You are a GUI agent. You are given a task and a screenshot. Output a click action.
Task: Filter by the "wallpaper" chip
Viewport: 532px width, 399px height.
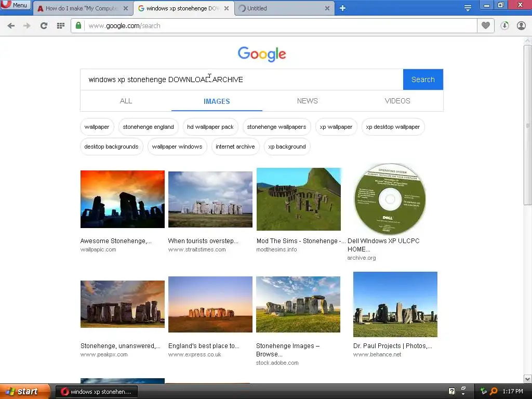point(97,127)
